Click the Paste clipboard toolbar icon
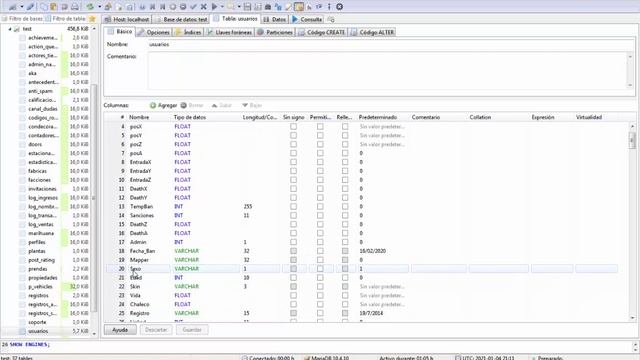 (53, 7)
